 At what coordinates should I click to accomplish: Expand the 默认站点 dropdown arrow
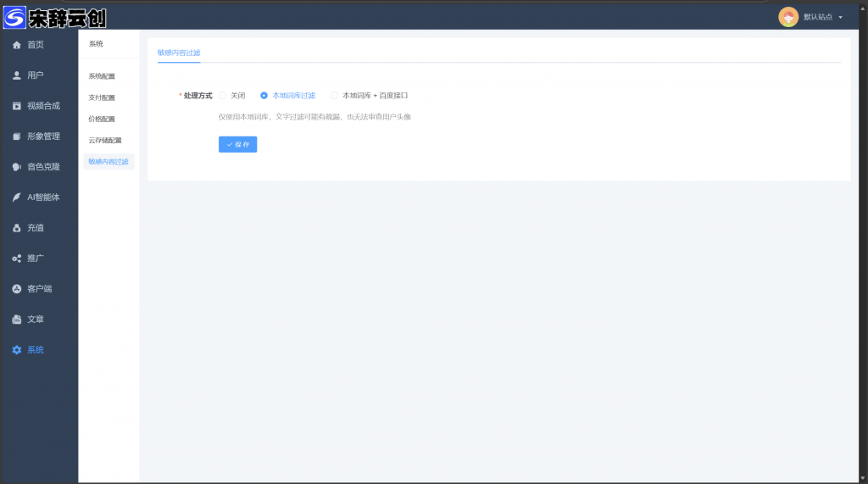840,17
